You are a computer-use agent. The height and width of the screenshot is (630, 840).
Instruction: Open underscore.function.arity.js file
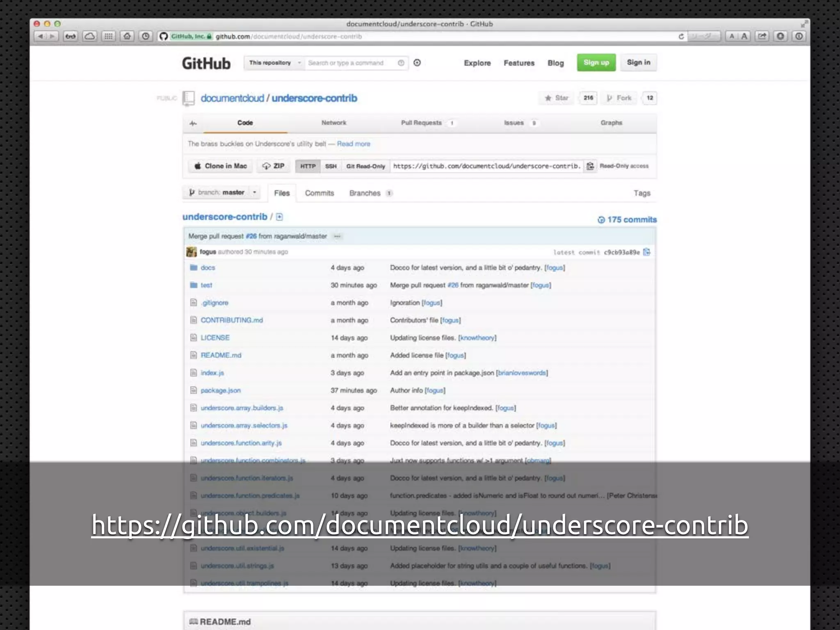(241, 443)
